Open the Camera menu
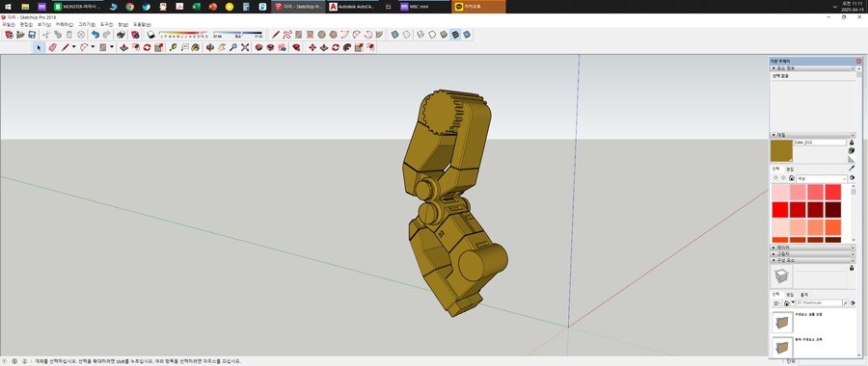 click(x=65, y=24)
